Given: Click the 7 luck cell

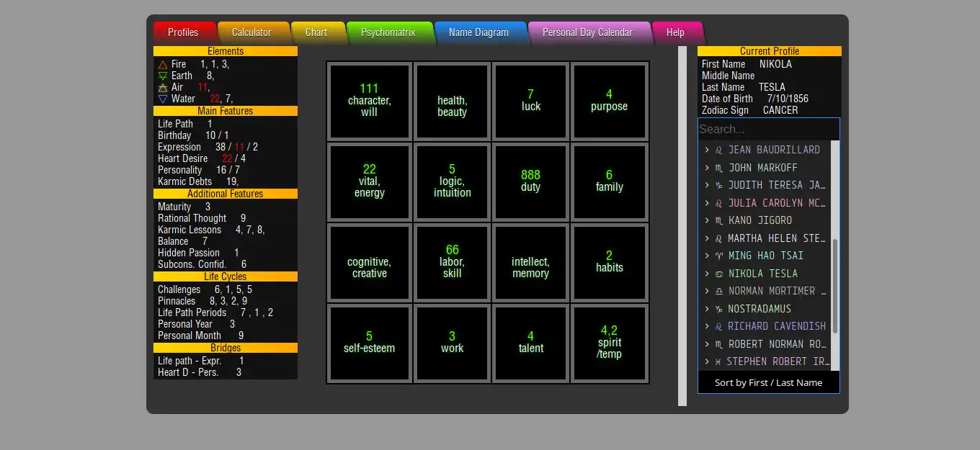Looking at the screenshot, I should coord(530,101).
